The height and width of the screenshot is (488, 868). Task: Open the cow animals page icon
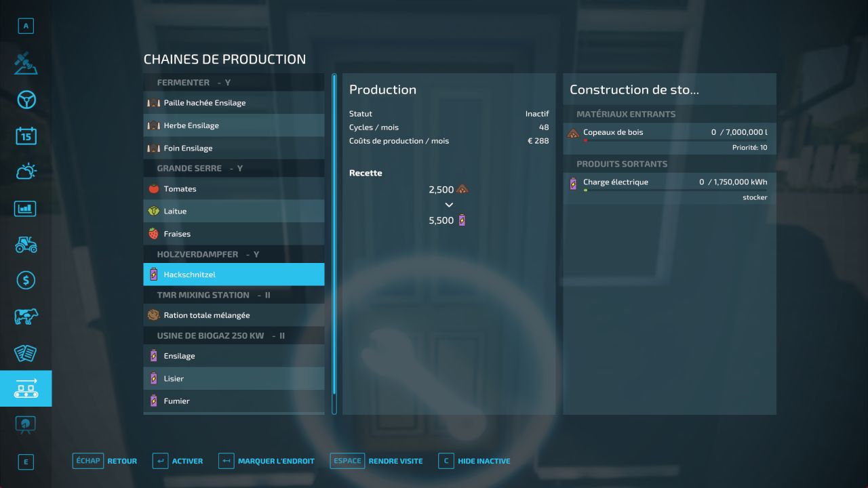point(26,317)
